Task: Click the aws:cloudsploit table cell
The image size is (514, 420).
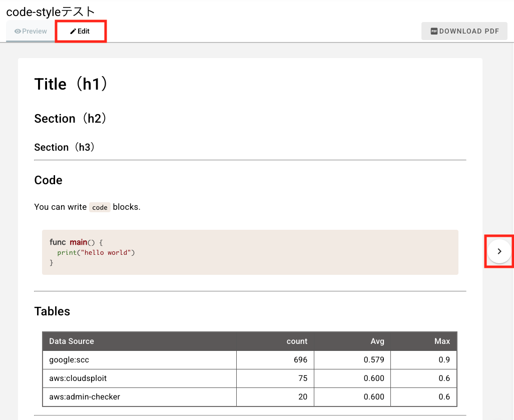Action: [140, 378]
